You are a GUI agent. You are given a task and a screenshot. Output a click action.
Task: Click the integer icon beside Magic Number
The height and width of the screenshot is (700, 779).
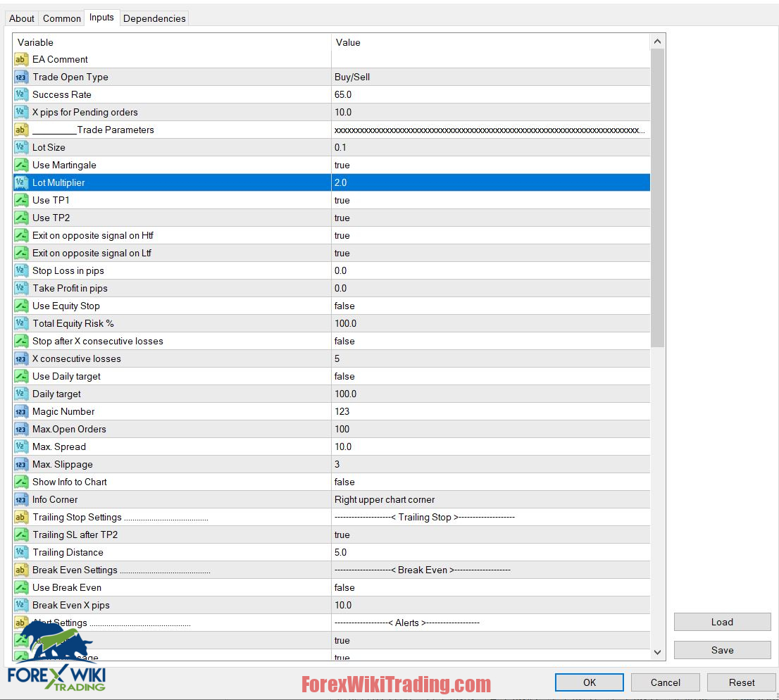21,412
